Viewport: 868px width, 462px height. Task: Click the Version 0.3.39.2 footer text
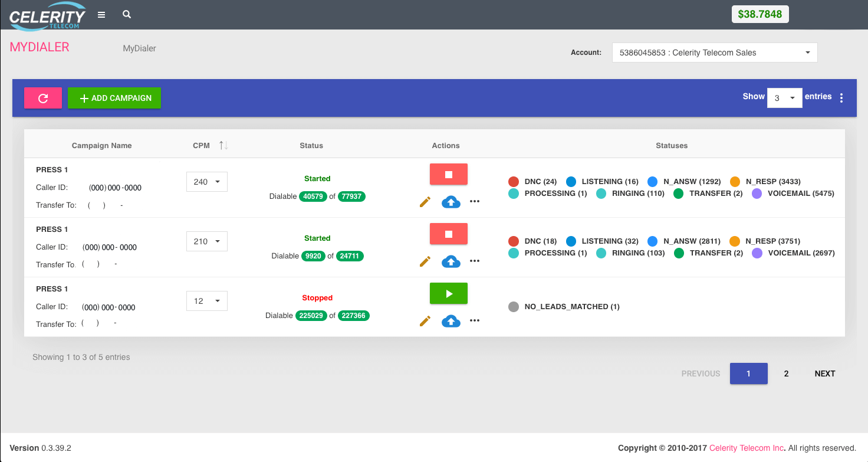tap(40, 448)
